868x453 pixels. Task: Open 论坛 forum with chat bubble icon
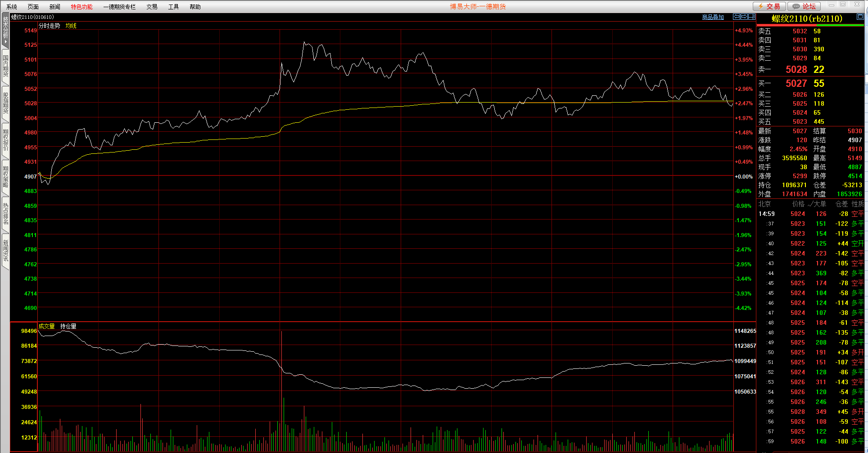[804, 6]
